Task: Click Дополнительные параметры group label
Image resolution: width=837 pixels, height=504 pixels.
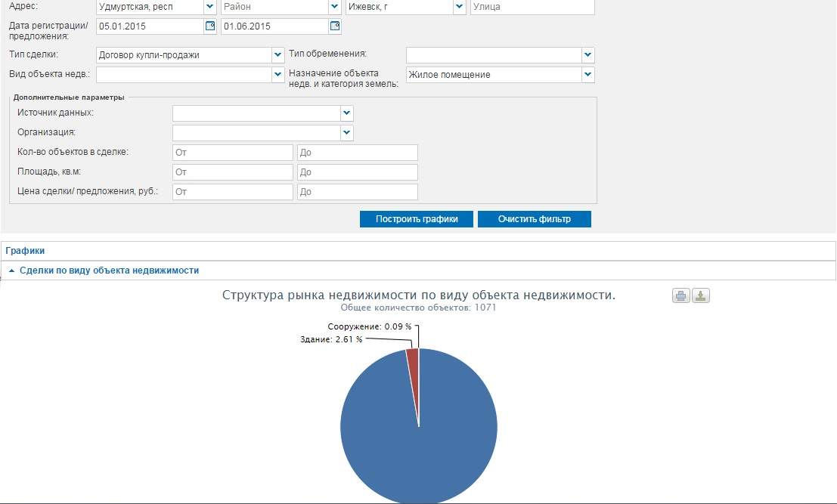Action: [x=69, y=97]
